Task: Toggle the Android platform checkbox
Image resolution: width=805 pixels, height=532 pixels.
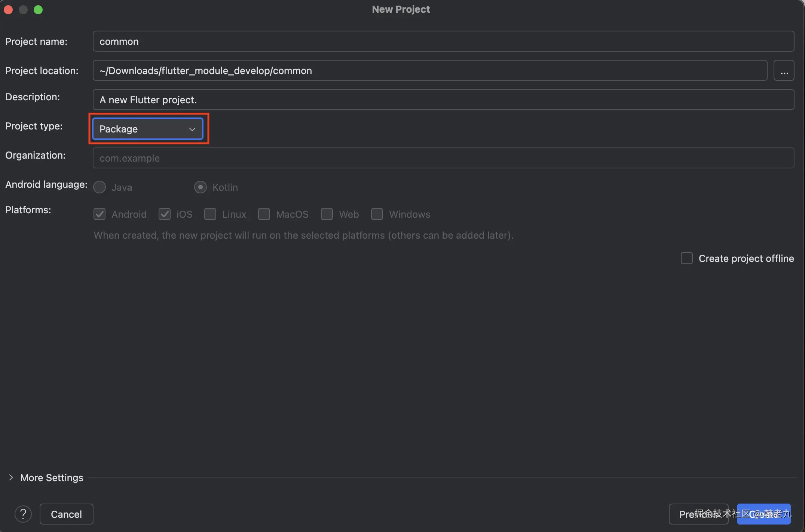Action: tap(100, 214)
